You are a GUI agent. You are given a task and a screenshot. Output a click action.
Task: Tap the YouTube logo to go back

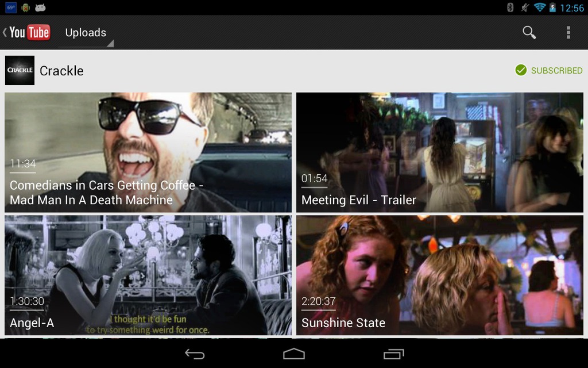26,32
